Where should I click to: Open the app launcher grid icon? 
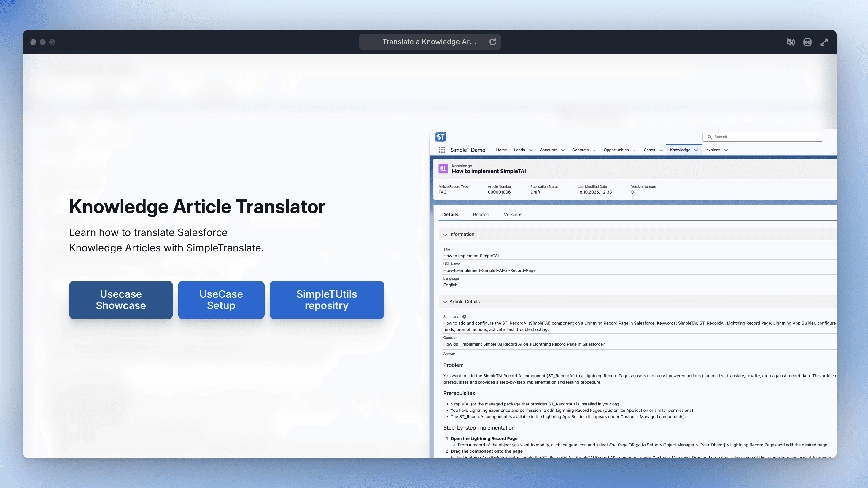[441, 150]
